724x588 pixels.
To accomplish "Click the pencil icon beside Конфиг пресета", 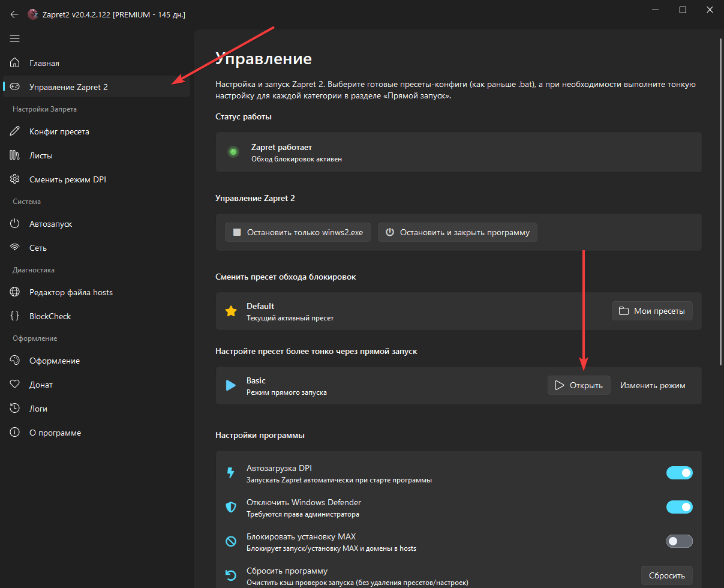I will pyautogui.click(x=16, y=131).
